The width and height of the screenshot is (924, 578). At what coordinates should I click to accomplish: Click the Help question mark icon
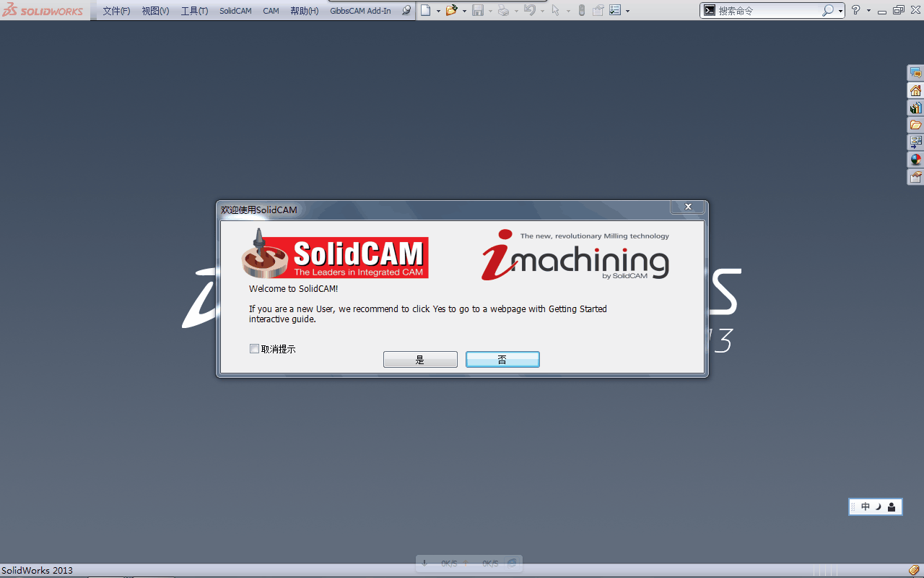tap(856, 10)
